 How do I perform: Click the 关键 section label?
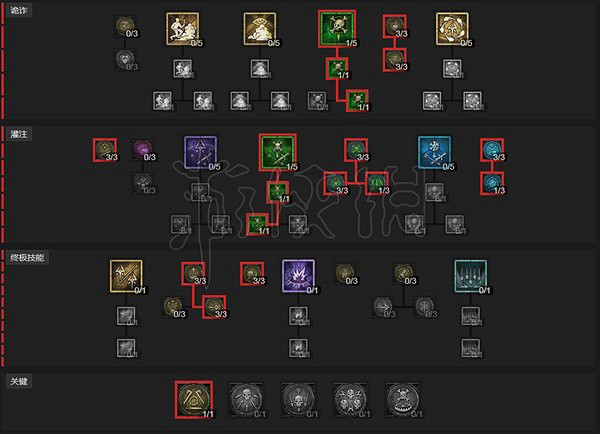[x=19, y=381]
